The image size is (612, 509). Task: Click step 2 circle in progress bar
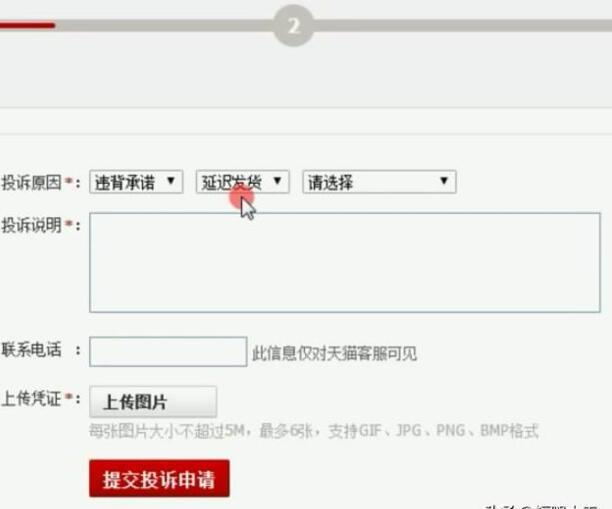pos(294,26)
